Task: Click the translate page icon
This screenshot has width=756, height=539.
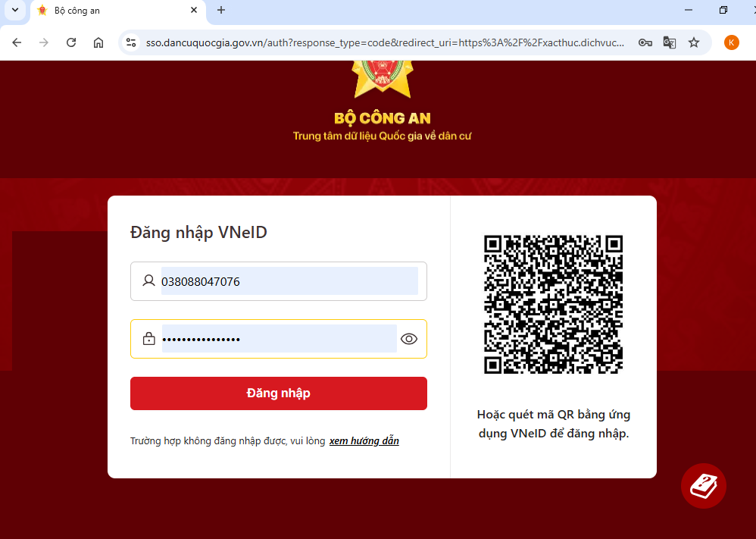Action: (x=669, y=42)
